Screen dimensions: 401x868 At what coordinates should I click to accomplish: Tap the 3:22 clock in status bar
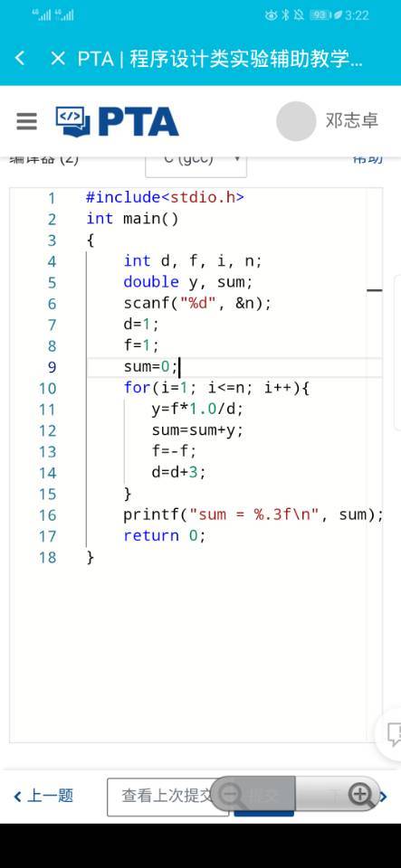coord(356,15)
